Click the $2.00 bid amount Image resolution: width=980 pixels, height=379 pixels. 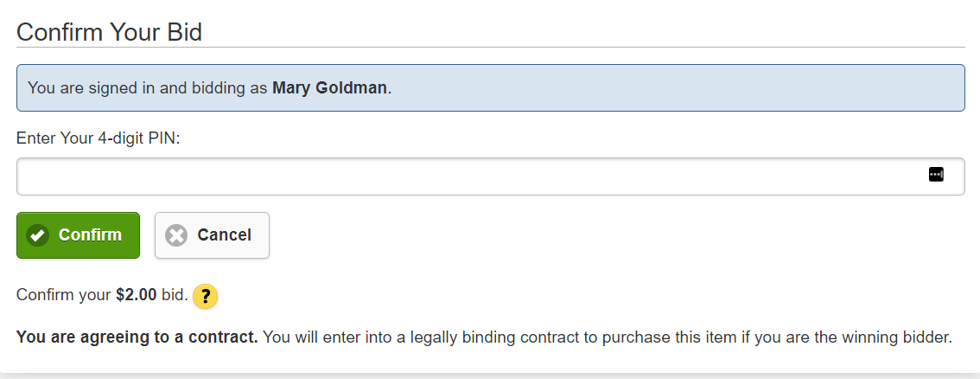click(x=137, y=294)
